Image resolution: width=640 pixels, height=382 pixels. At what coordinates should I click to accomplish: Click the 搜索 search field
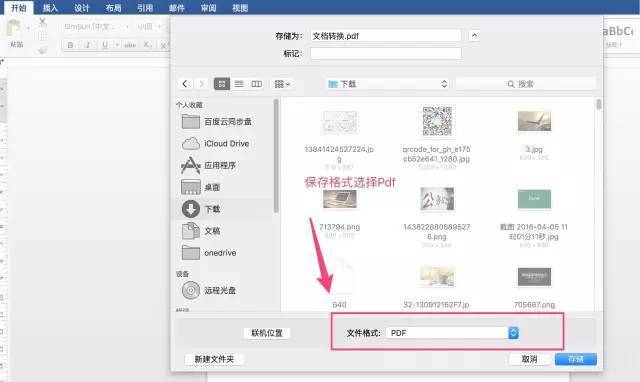click(x=525, y=84)
